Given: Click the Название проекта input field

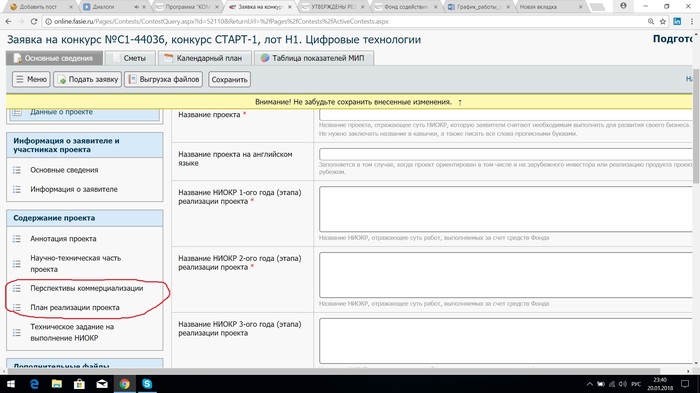Looking at the screenshot, I should coord(506,114).
